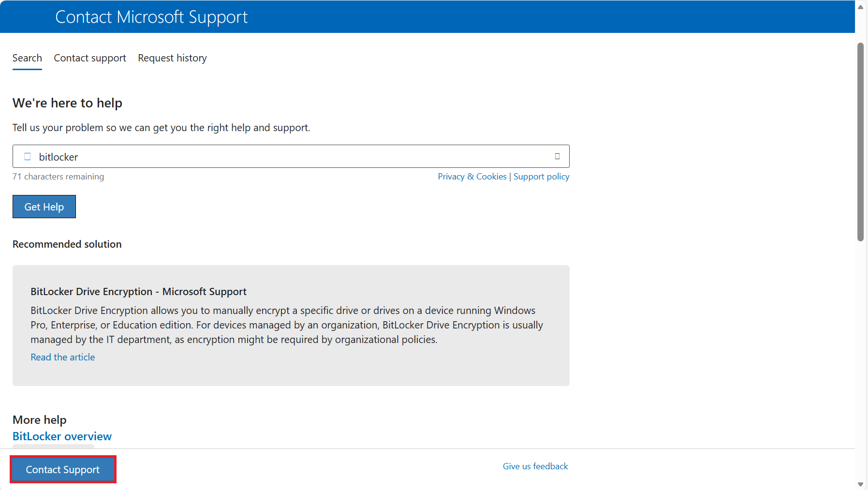Open the Request history tab
This screenshot has height=492, width=868.
(172, 58)
